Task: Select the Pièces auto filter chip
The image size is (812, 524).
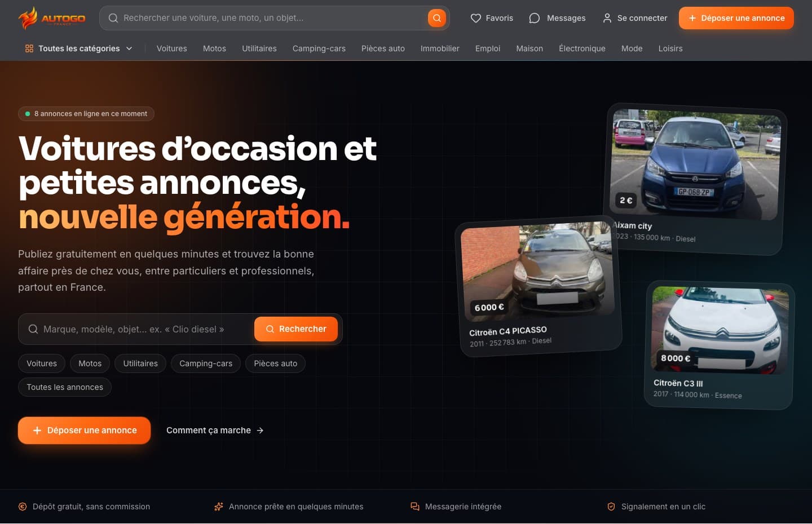Action: (x=275, y=363)
